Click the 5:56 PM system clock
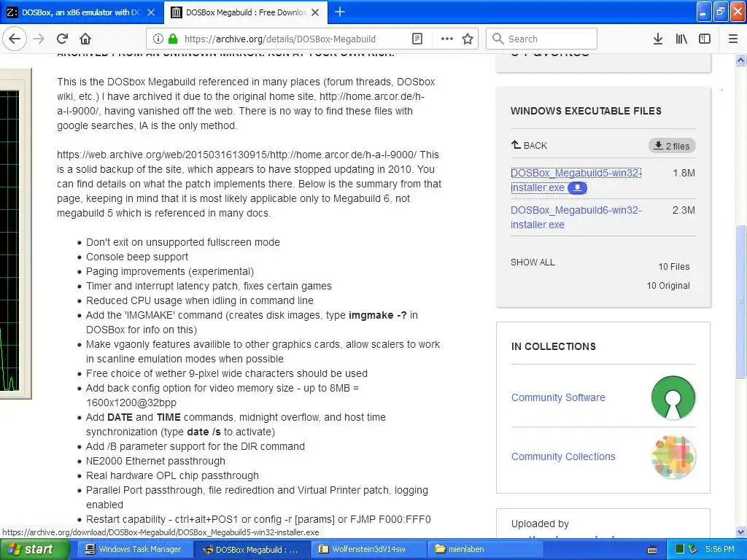This screenshot has width=747, height=560. pyautogui.click(x=719, y=550)
